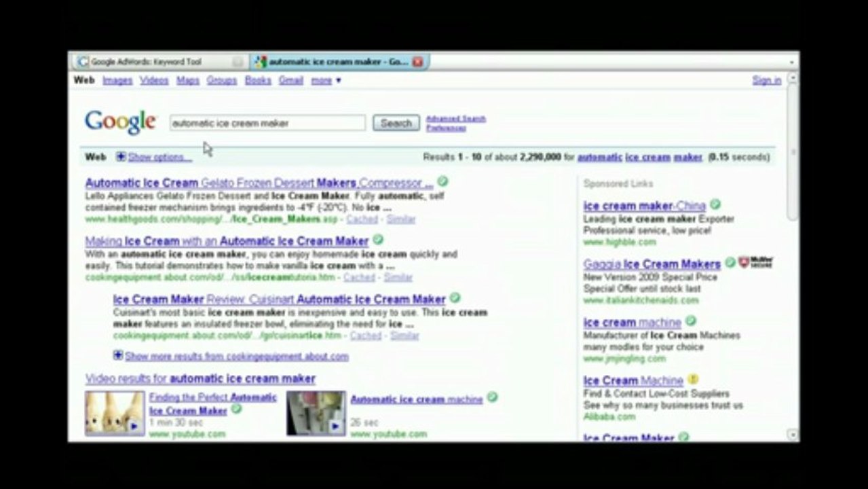Open ice cream maker-China sponsored link
This screenshot has height=489, width=868.
(x=645, y=206)
